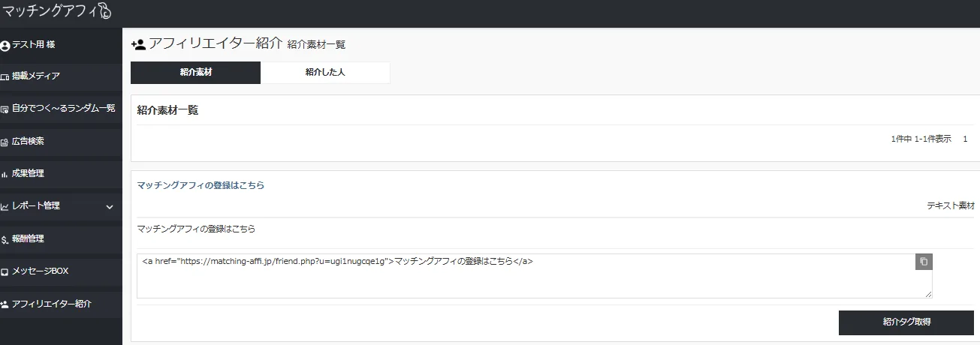Image resolution: width=980 pixels, height=345 pixels.
Task: Select the 紹介素材 tab
Action: 195,73
